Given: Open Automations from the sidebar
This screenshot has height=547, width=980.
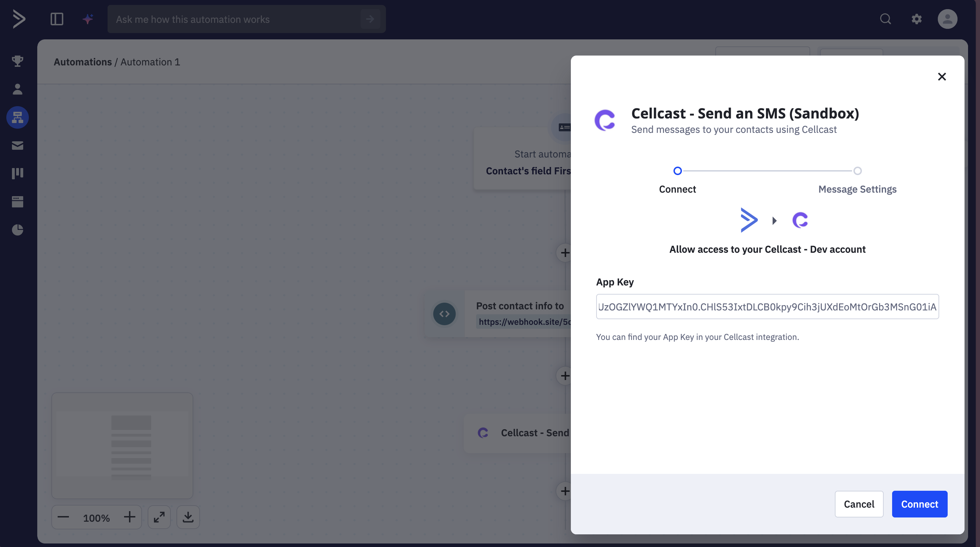Looking at the screenshot, I should pos(18,117).
